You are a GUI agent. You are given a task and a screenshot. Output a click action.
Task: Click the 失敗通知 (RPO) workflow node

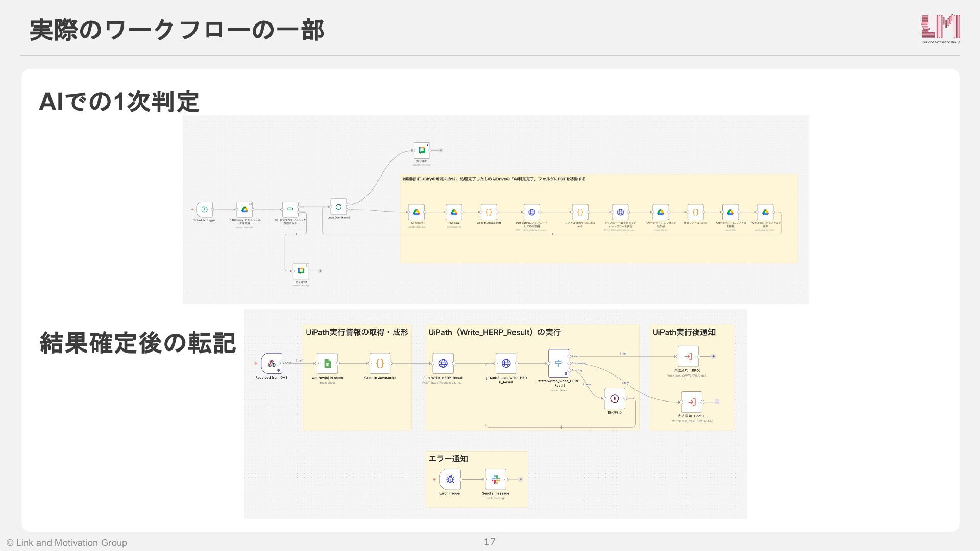pyautogui.click(x=688, y=356)
